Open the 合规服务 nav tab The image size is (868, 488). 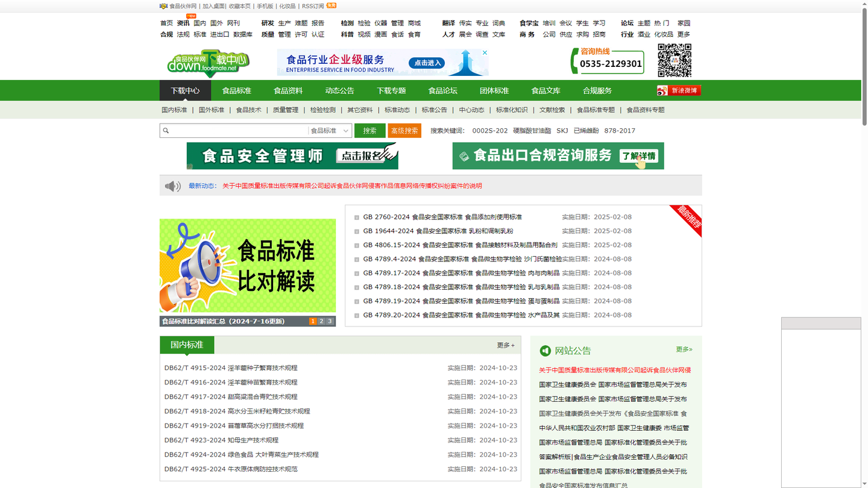pyautogui.click(x=597, y=90)
